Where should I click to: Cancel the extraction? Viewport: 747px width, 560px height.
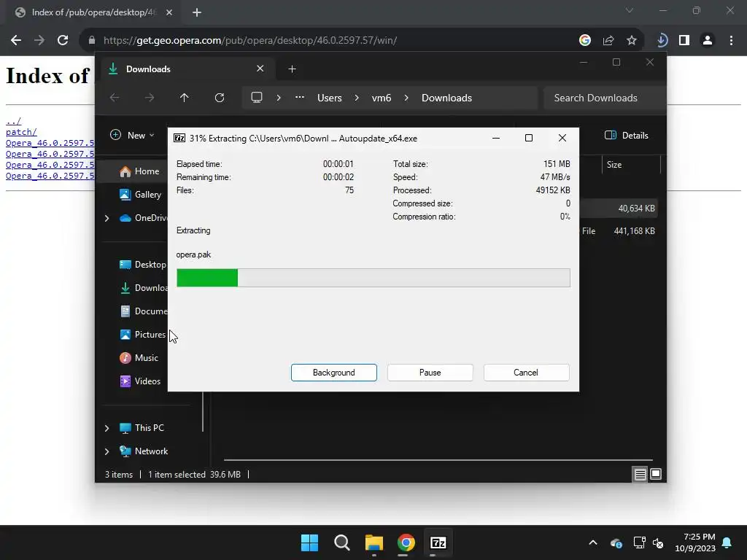(x=526, y=373)
